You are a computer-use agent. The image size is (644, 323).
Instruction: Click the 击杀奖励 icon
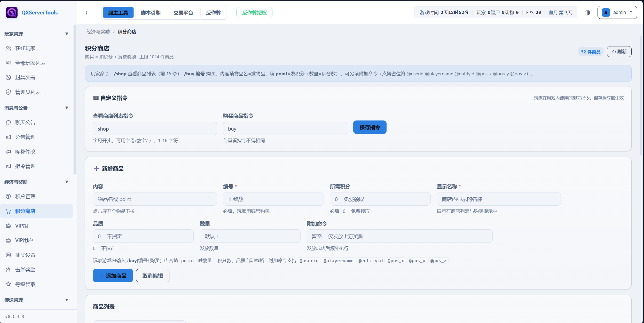coord(8,270)
